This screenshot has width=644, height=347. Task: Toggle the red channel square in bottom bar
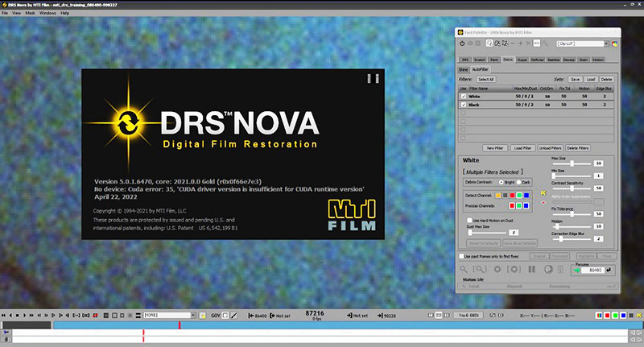(607, 316)
